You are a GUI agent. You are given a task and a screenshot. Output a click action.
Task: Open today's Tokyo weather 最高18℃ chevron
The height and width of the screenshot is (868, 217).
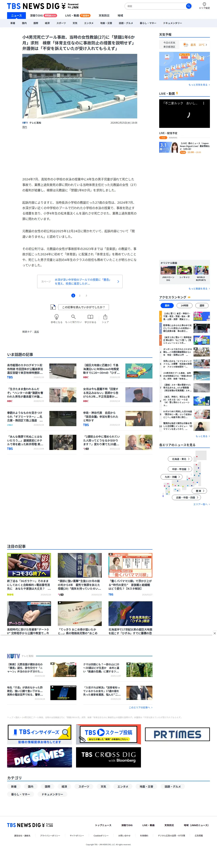tap(206, 44)
